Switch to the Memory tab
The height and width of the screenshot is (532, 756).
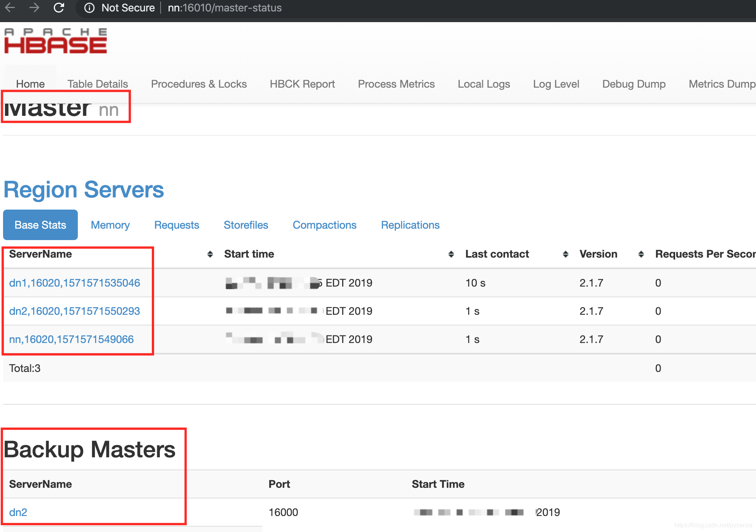[x=110, y=225]
